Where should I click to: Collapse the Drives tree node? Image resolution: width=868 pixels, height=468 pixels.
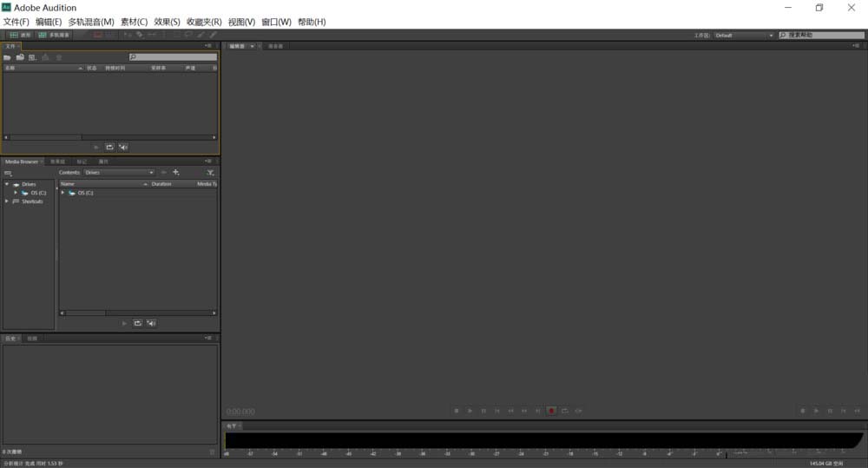[x=7, y=184]
